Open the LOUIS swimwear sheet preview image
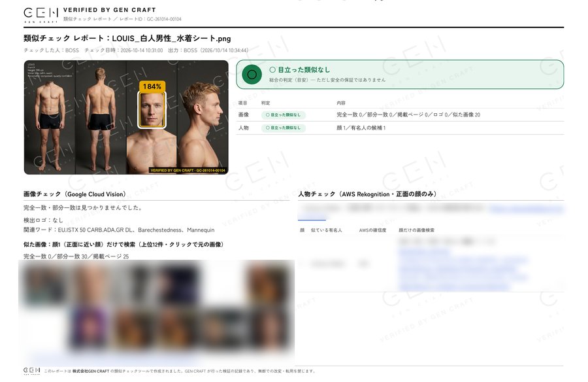This screenshot has width=588, height=382. pos(126,117)
